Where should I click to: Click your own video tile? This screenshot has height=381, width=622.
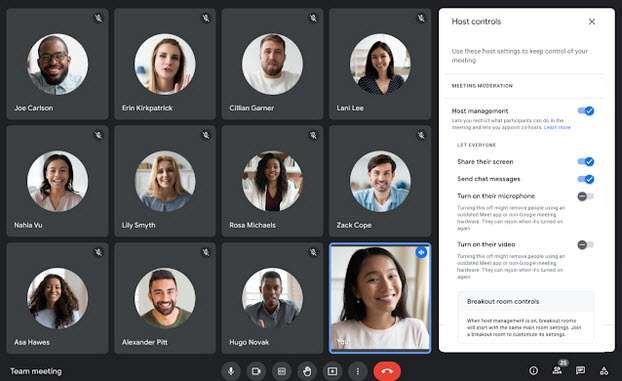380,298
